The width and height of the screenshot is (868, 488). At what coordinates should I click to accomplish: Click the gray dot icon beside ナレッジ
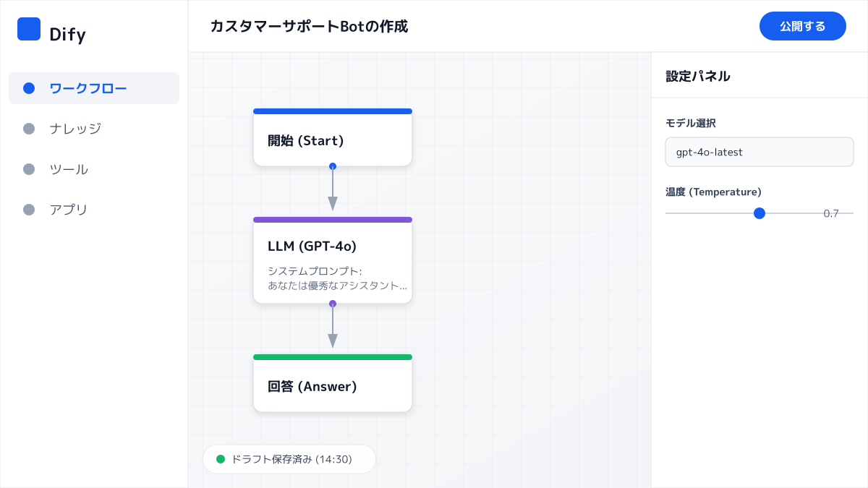(x=28, y=129)
